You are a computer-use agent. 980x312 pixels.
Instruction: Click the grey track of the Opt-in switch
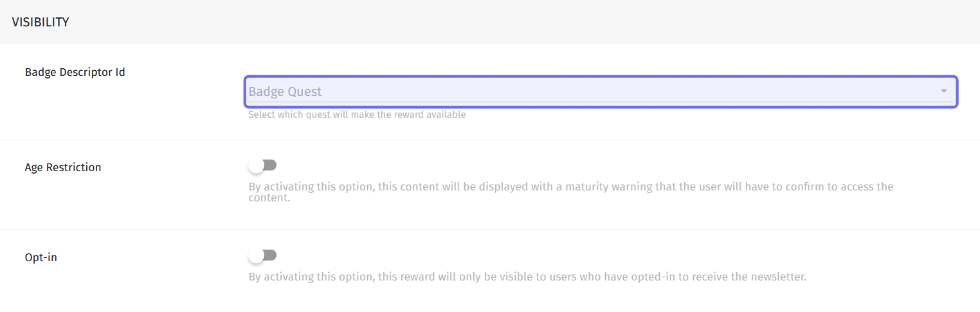(x=270, y=255)
